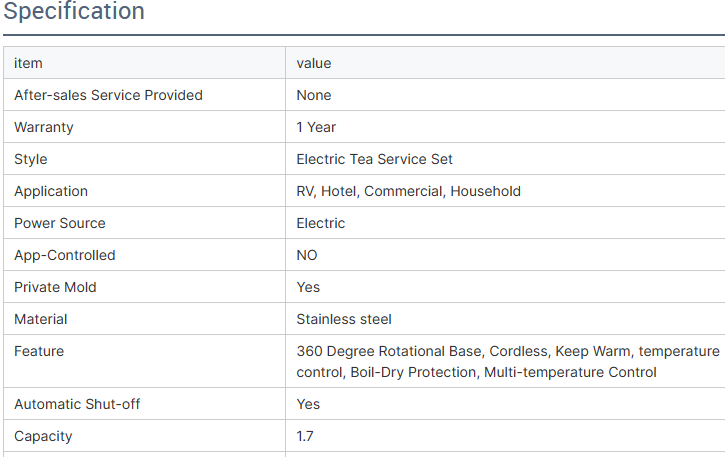728x457 pixels.
Task: Click 'Electric Tea Service Set' value
Action: tap(374, 159)
